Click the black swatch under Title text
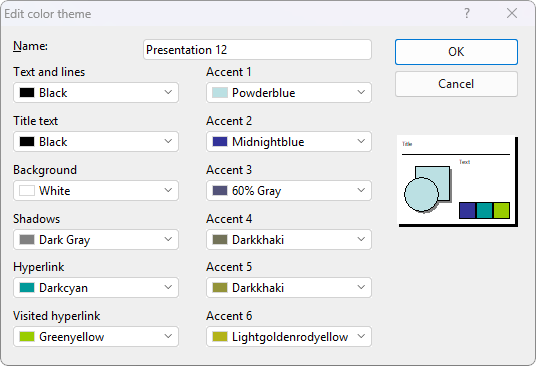The image size is (536, 366). pos(27,141)
